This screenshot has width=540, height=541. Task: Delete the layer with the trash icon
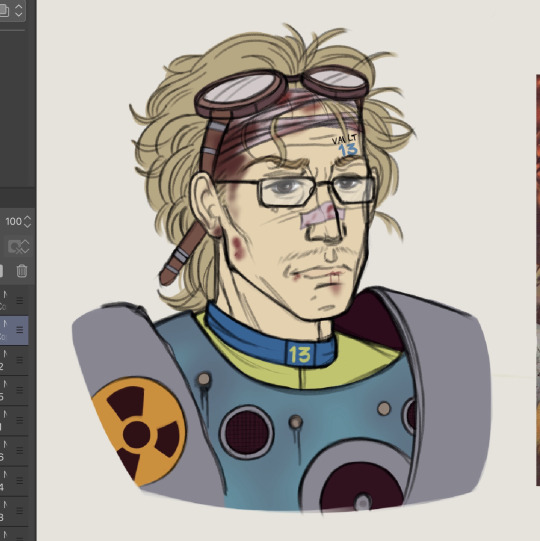[21, 271]
